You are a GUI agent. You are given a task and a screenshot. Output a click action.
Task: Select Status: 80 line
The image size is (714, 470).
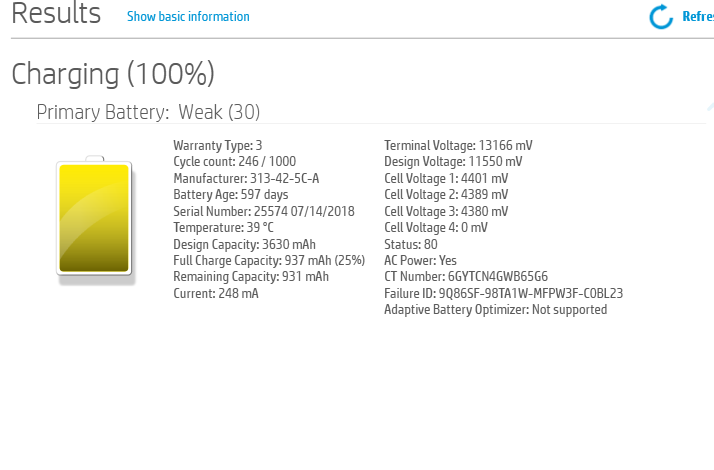point(411,244)
